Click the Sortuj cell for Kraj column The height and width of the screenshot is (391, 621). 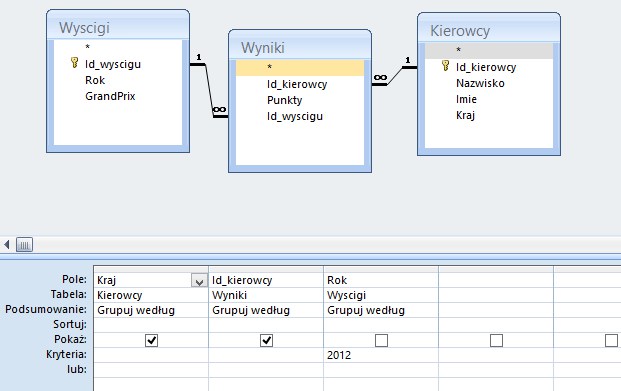click(x=151, y=325)
